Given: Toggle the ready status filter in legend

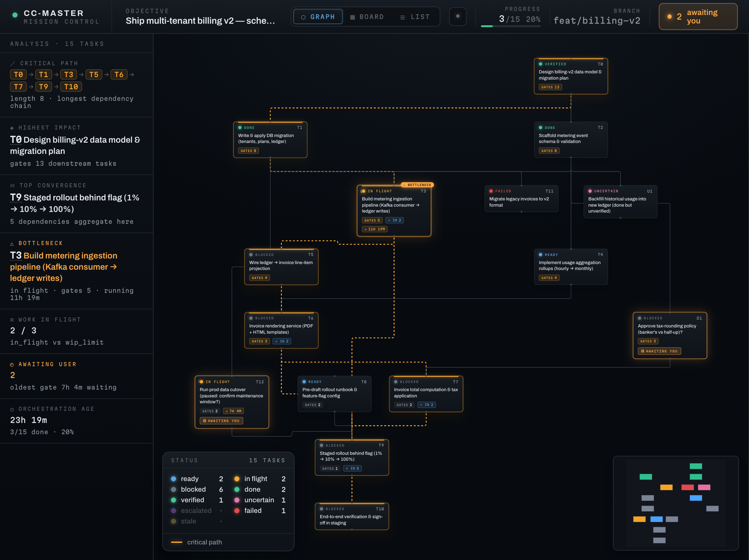Looking at the screenshot, I should (x=197, y=479).
